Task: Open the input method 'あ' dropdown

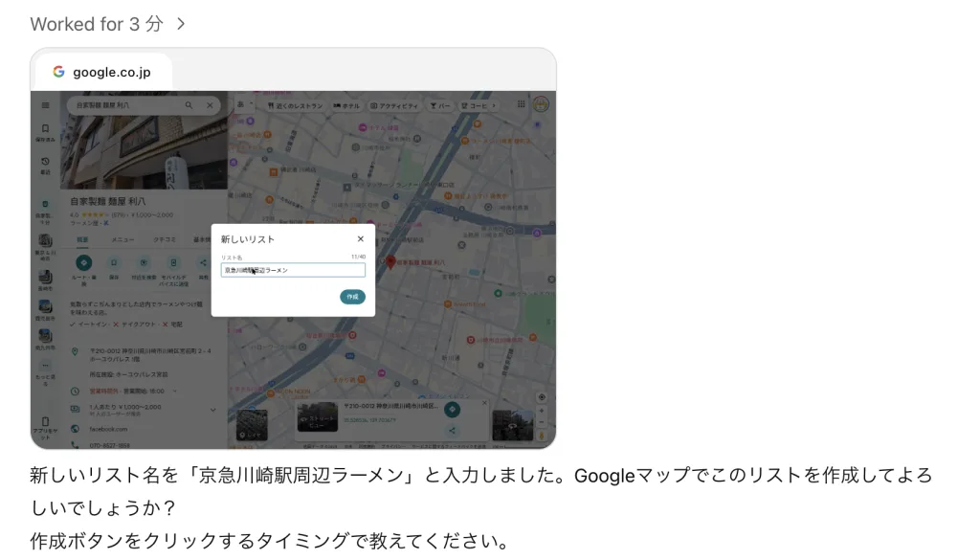Action: coord(244,104)
